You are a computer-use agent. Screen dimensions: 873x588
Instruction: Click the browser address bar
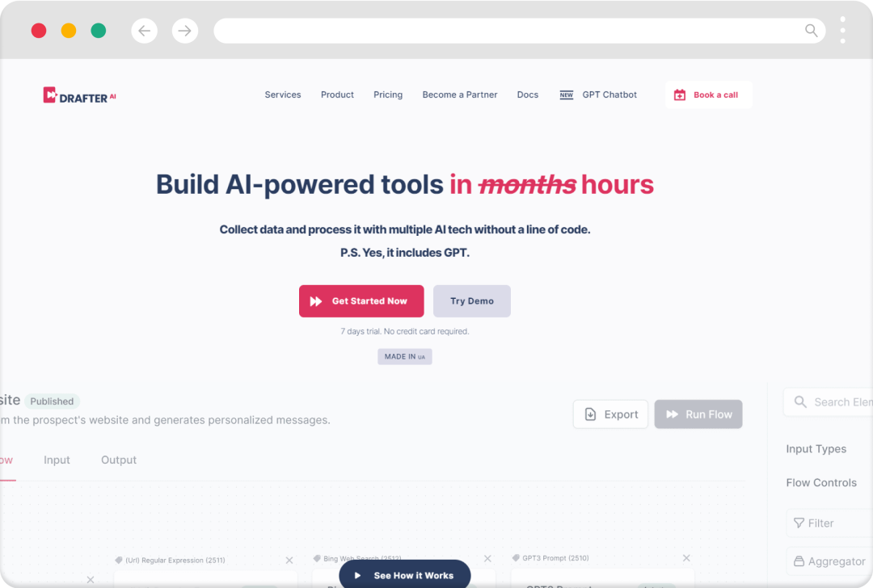coord(519,31)
